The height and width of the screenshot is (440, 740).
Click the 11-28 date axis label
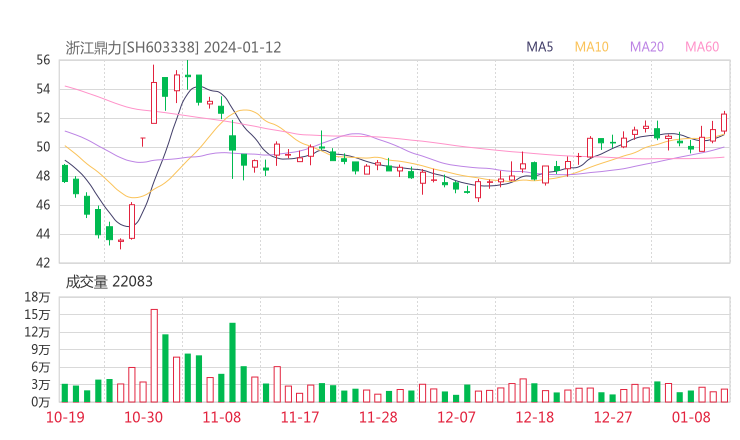[378, 417]
